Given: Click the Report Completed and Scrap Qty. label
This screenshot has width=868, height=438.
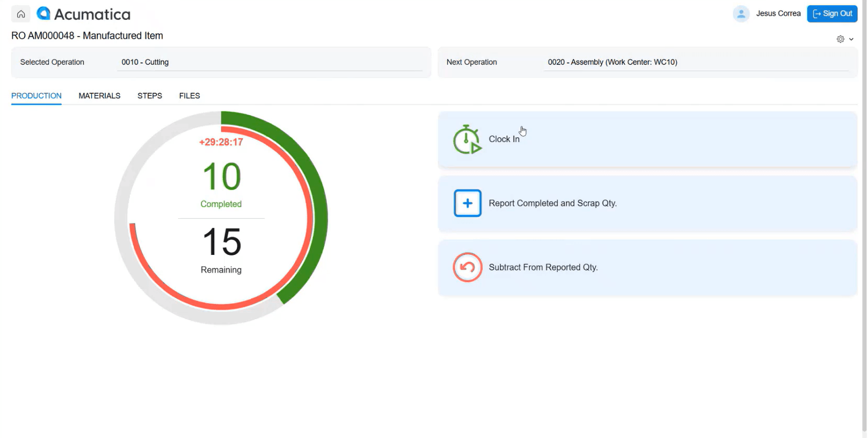Looking at the screenshot, I should (552, 204).
